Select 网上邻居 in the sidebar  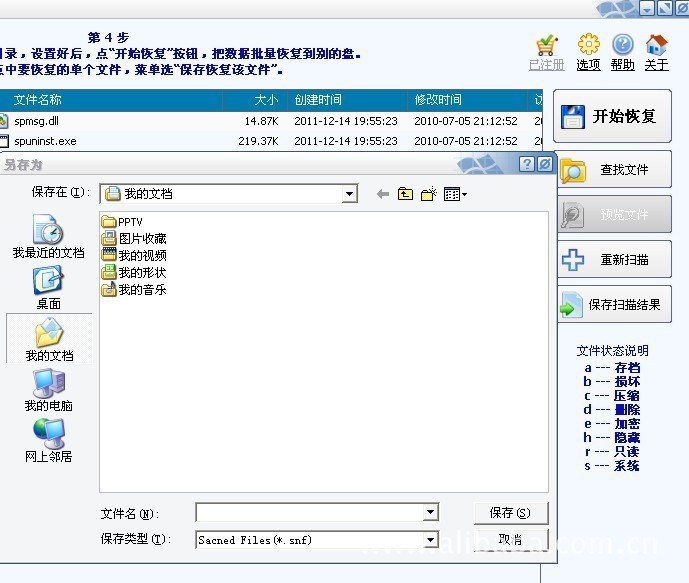48,441
